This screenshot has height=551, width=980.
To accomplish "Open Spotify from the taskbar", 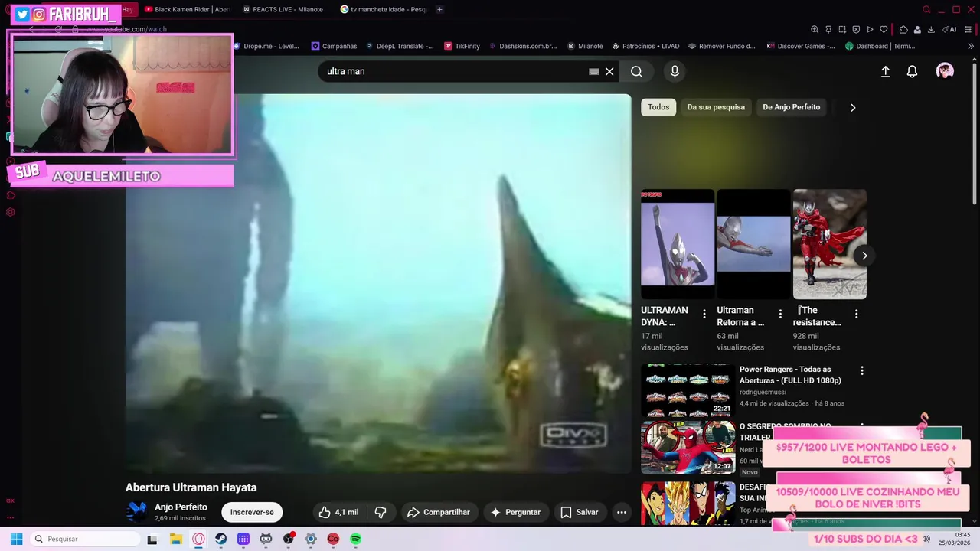I will point(356,539).
